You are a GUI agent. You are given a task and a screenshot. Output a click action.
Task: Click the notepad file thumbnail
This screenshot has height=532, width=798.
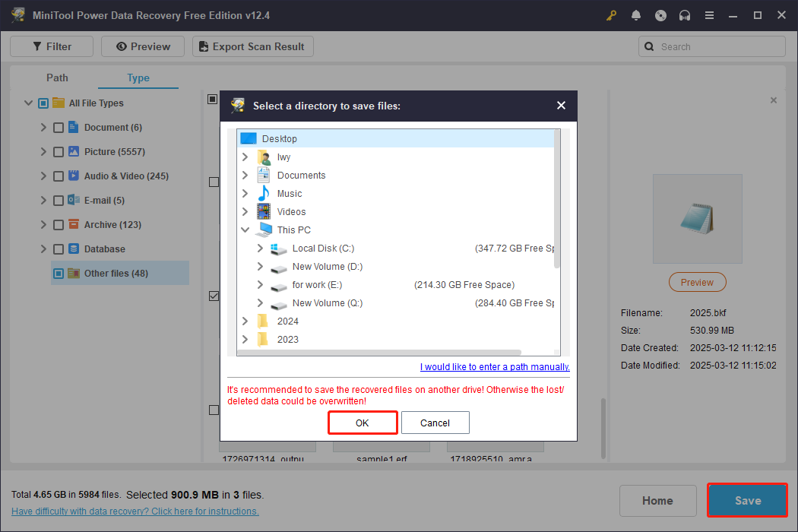(697, 219)
